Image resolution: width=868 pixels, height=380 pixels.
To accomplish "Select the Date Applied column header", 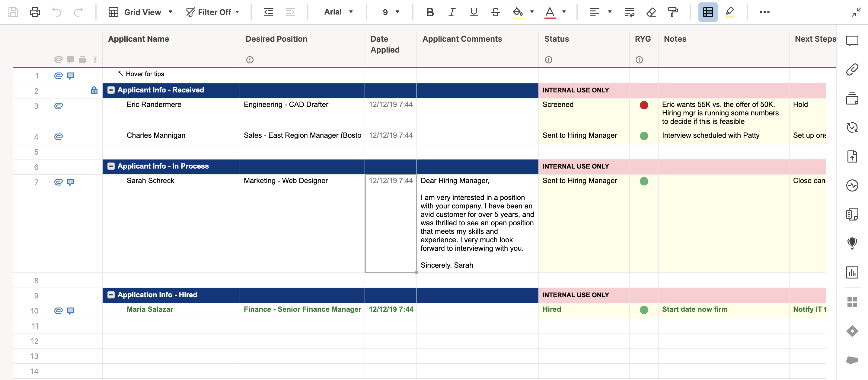I will click(x=391, y=50).
